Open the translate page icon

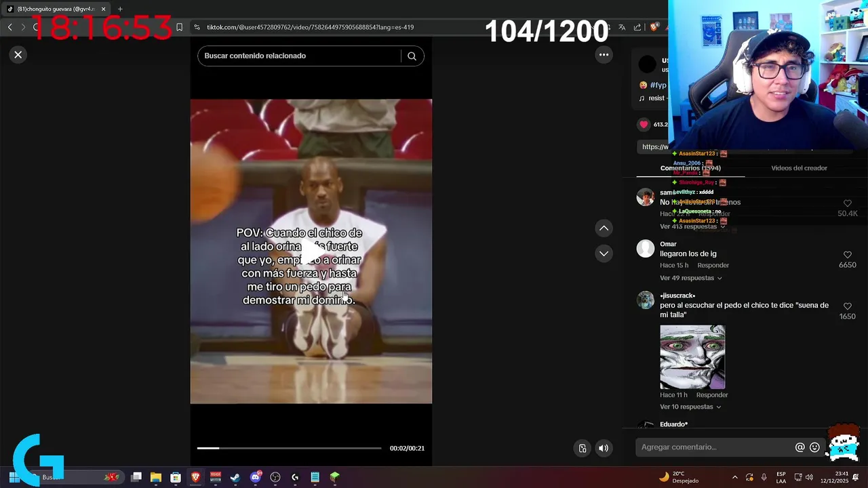pyautogui.click(x=622, y=27)
